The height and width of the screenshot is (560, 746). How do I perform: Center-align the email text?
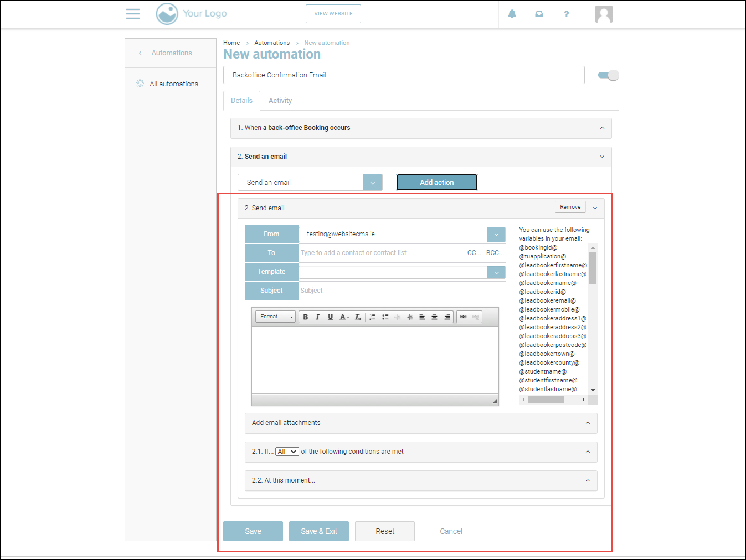coord(434,317)
